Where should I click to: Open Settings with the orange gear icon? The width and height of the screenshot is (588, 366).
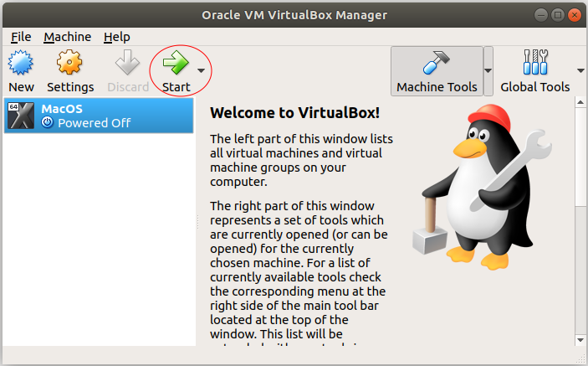(70, 64)
